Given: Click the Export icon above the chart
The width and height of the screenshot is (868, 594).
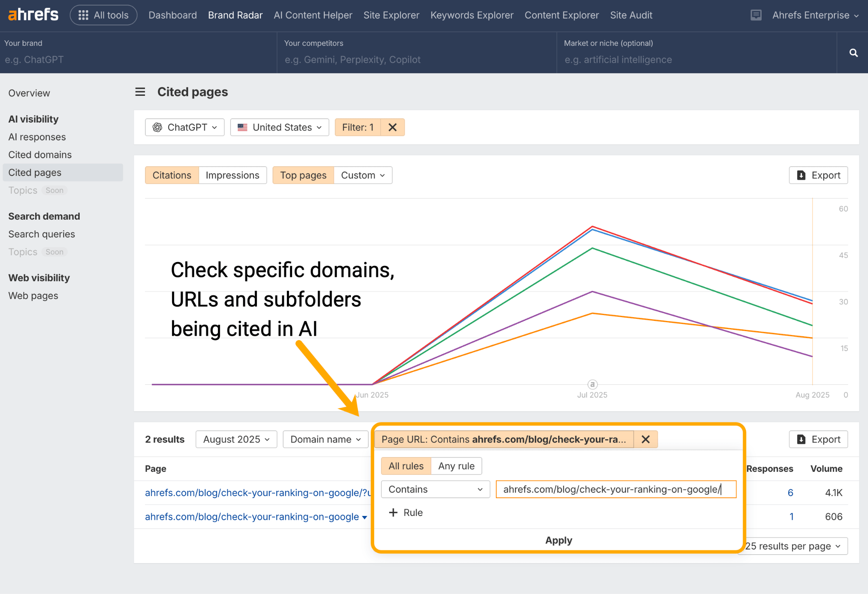Looking at the screenshot, I should click(x=801, y=175).
